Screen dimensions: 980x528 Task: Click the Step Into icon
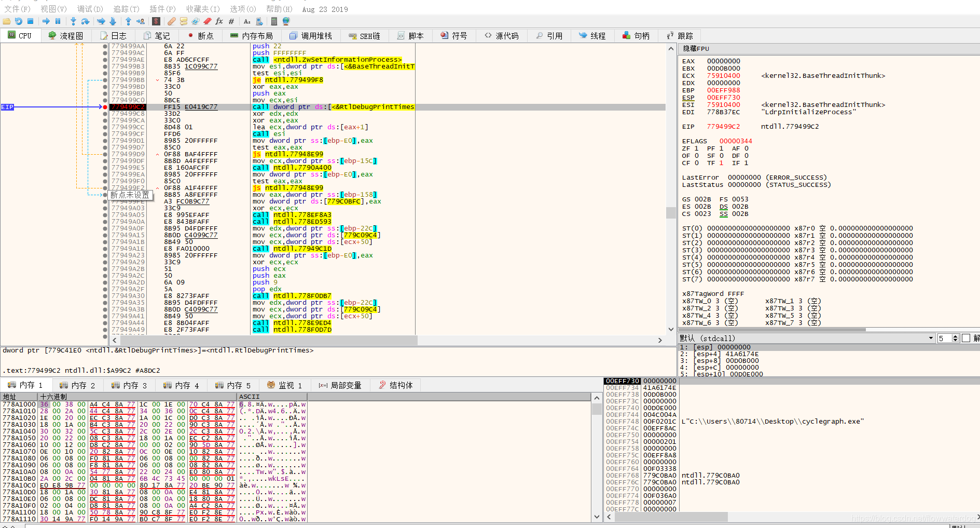[73, 21]
